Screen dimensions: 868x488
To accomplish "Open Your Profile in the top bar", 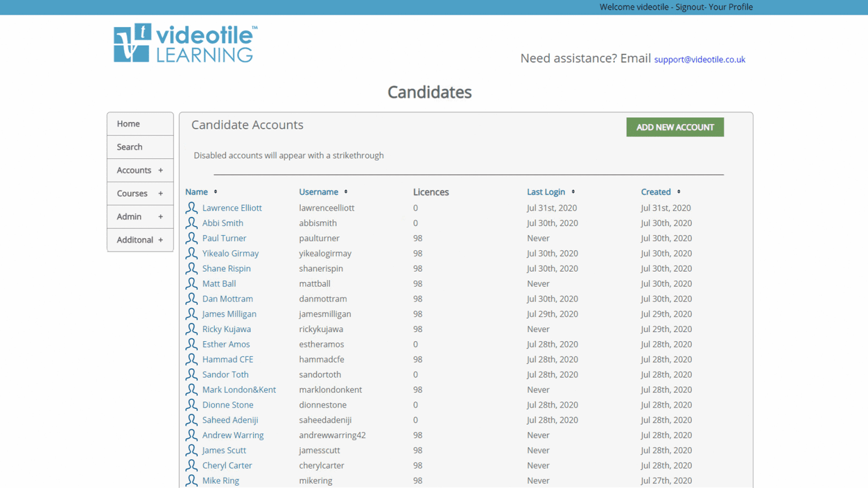I will click(730, 7).
